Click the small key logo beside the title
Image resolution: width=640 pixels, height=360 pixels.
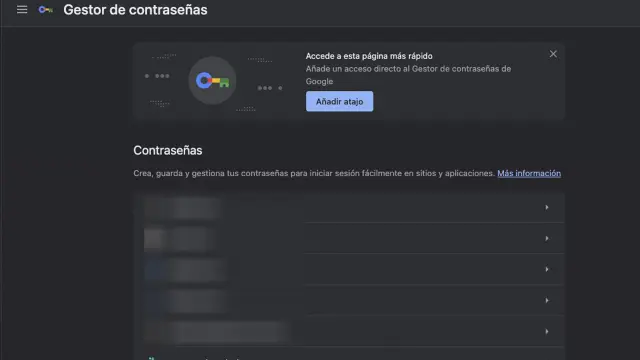pos(45,10)
